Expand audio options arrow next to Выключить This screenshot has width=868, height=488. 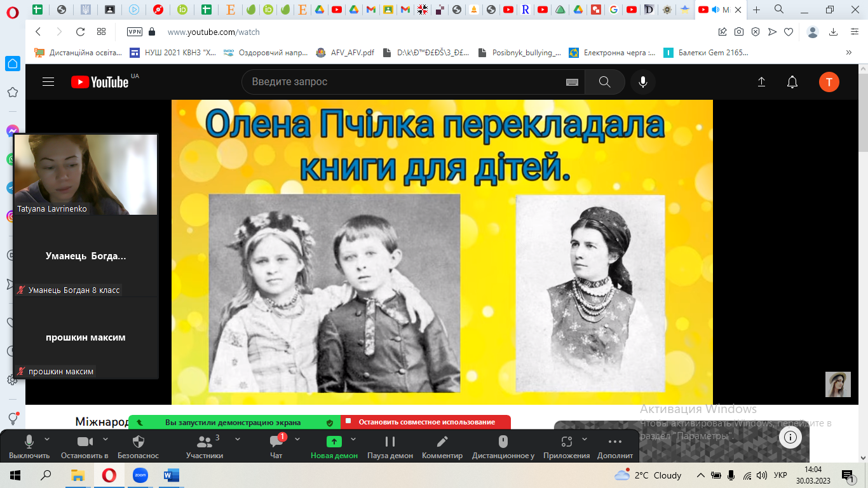pos(47,439)
